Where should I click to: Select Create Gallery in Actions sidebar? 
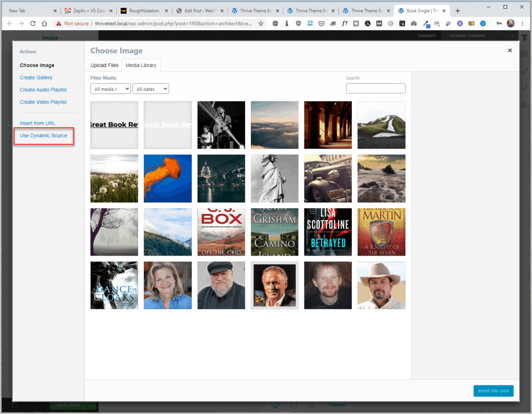[36, 77]
